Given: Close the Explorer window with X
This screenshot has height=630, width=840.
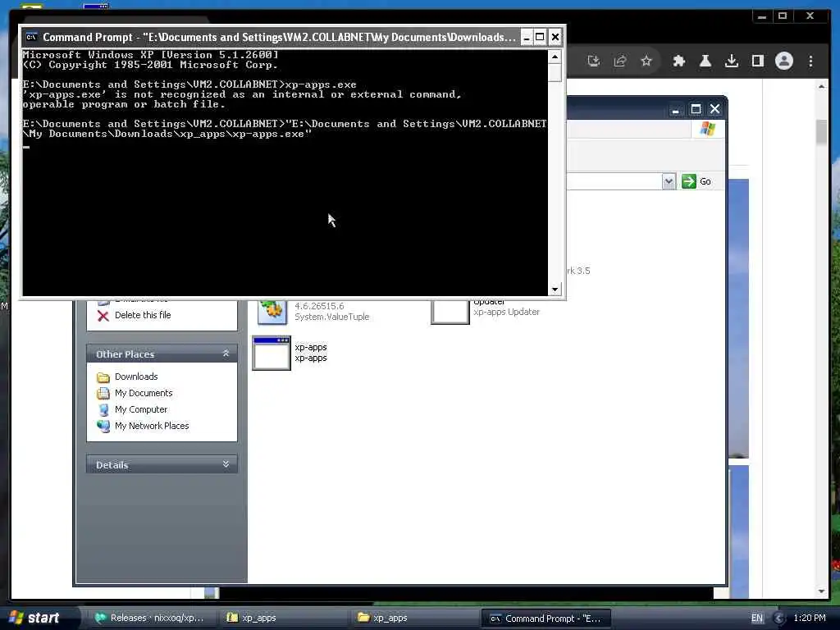Looking at the screenshot, I should click(x=714, y=109).
